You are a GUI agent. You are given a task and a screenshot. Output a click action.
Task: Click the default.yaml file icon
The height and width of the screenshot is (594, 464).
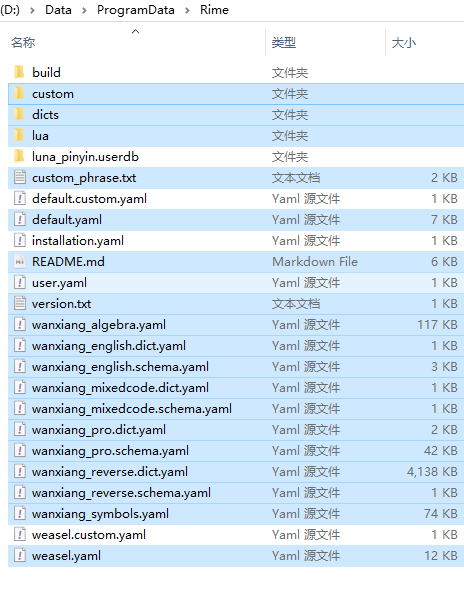tap(20, 219)
